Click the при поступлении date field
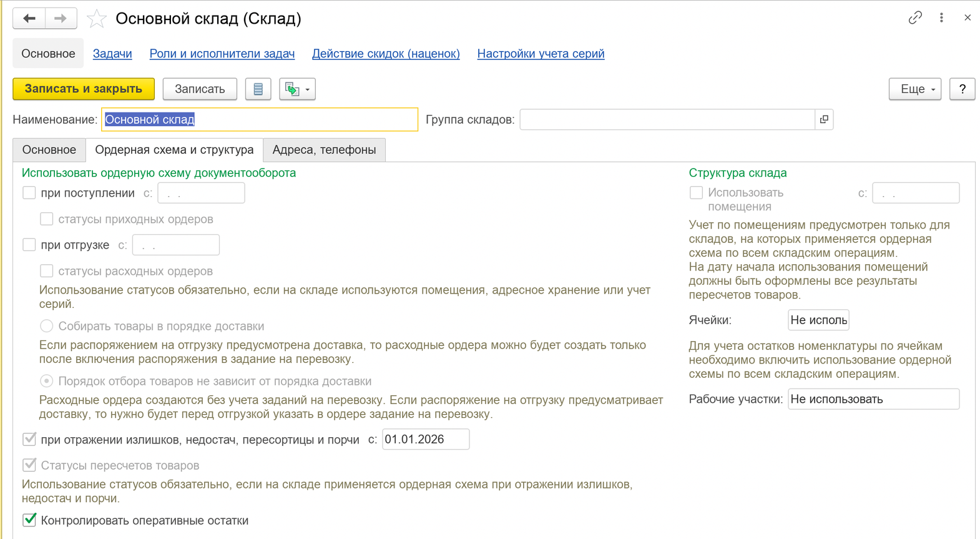Viewport: 980px width, 539px height. 201,193
